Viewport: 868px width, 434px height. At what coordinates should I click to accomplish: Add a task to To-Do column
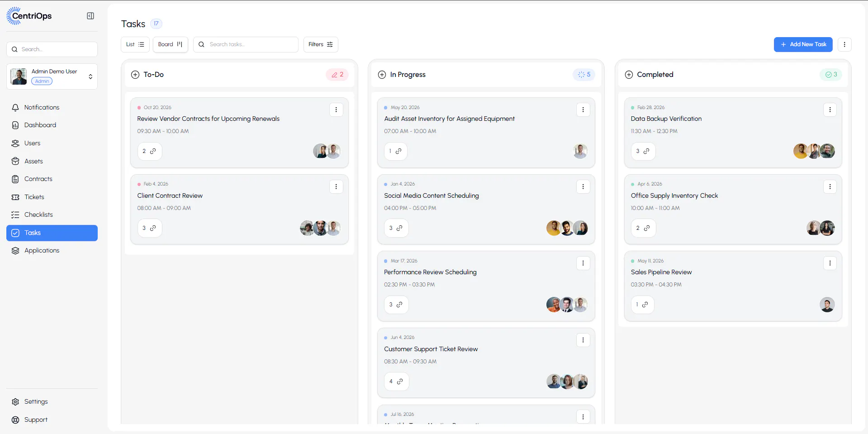135,75
